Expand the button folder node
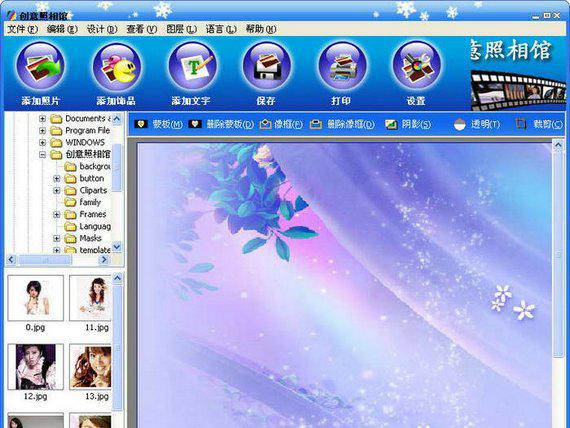This screenshot has width=570, height=428. coord(56,179)
